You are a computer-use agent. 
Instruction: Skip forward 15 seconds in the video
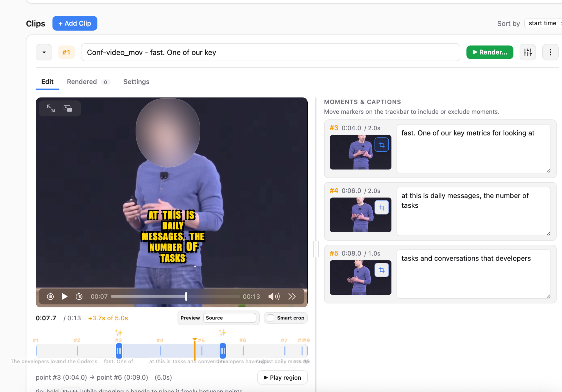[x=79, y=296]
